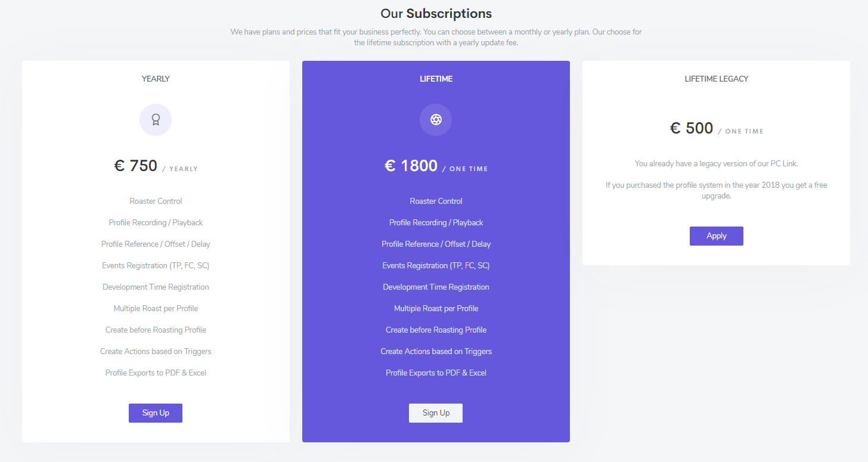Click the legacy PC Link version note
The height and width of the screenshot is (462, 868).
click(717, 163)
